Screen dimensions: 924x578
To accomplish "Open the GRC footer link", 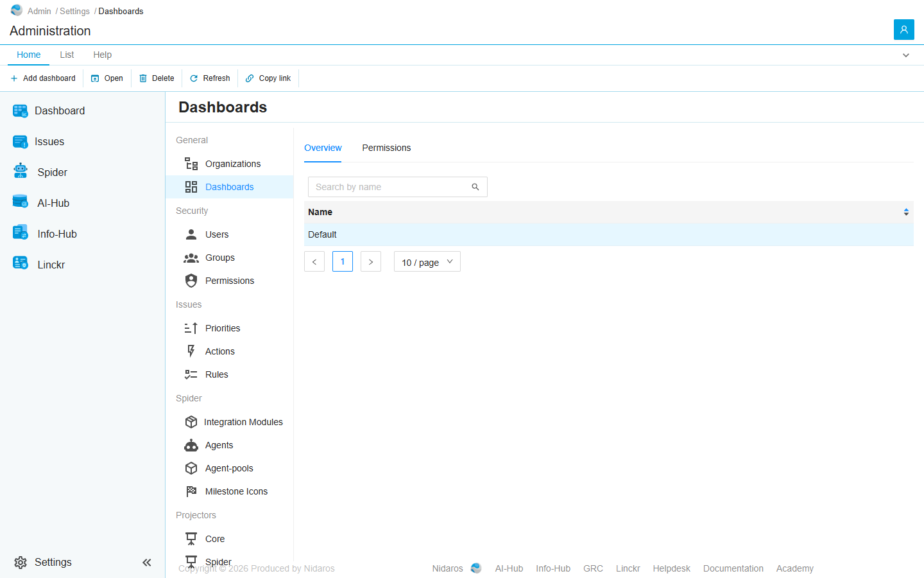I will click(x=593, y=568).
